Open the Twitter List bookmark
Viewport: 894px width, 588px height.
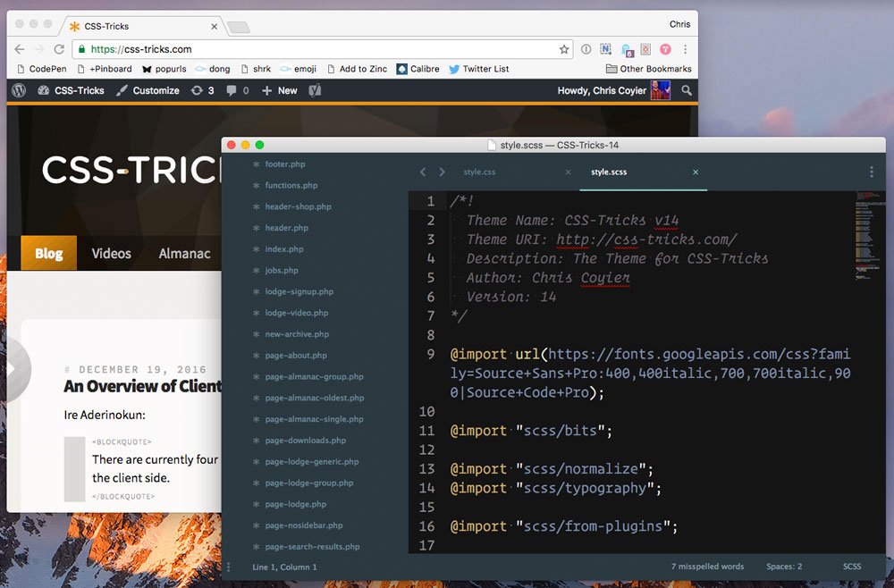[479, 69]
